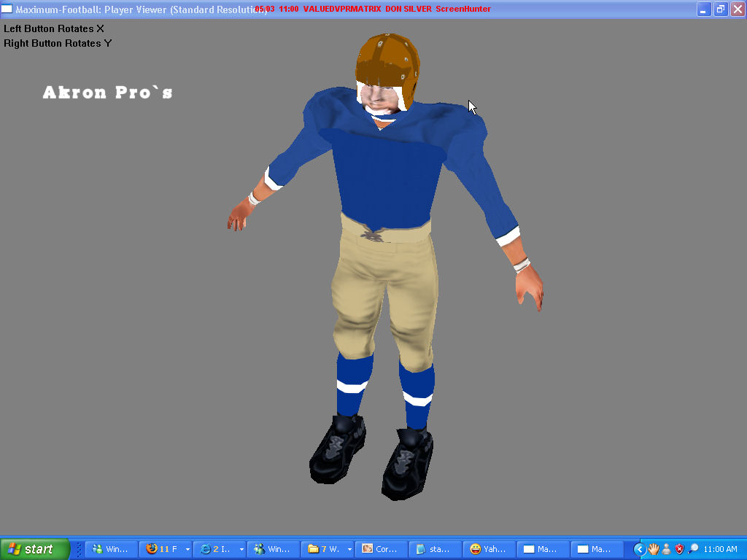Expand the Internet Explorer group dropdown arrow
The width and height of the screenshot is (747, 560).
tap(241, 549)
